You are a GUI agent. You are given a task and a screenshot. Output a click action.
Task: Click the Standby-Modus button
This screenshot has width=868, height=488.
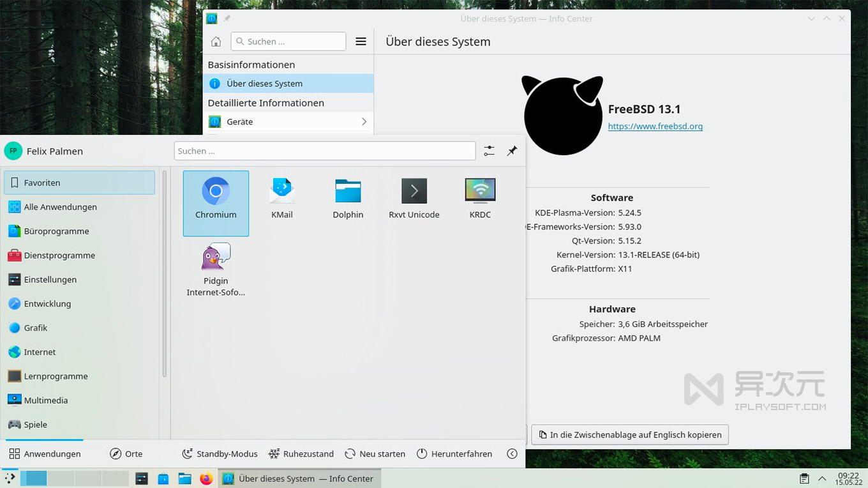220,454
